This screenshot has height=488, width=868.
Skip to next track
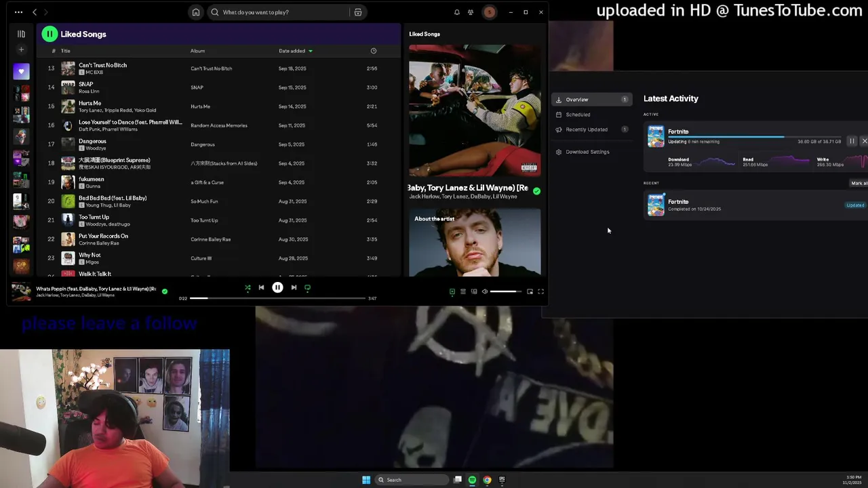click(x=294, y=288)
